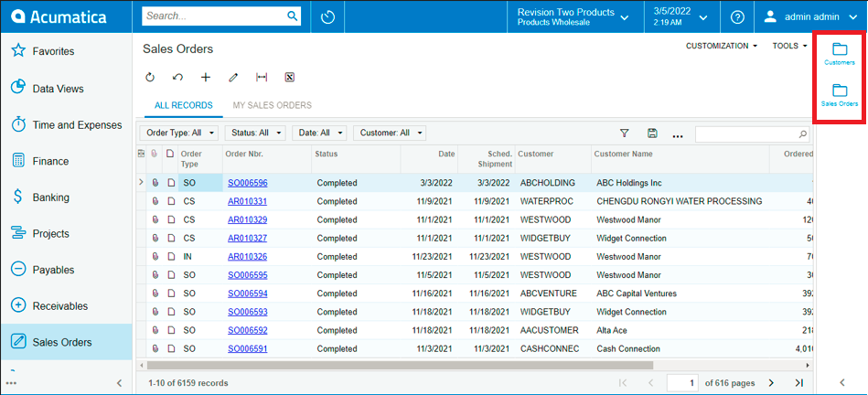The height and width of the screenshot is (395, 868).
Task: Export the list to Excel
Action: (x=289, y=78)
